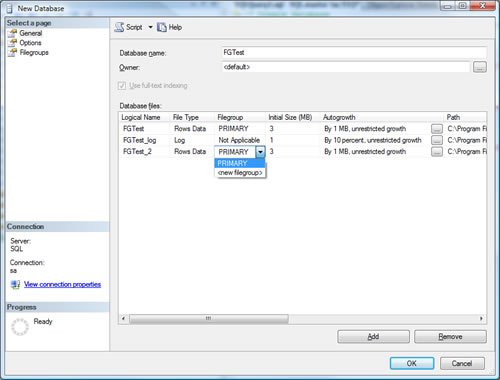Click the Database name input field
The image size is (500, 380).
pyautogui.click(x=354, y=52)
